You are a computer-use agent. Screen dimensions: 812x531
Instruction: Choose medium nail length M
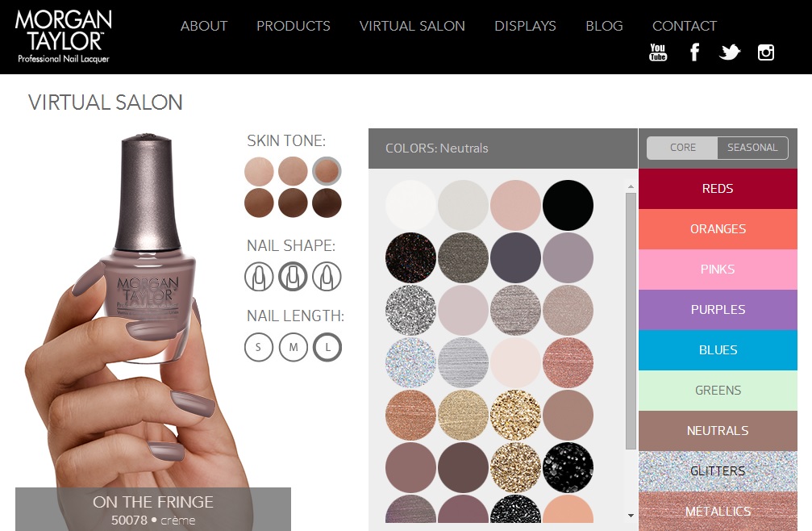293,347
